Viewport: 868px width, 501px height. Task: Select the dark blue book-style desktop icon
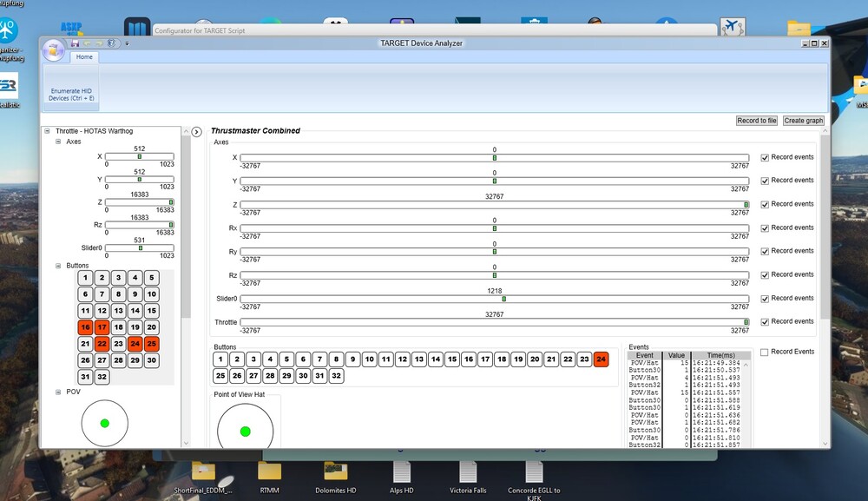click(x=137, y=27)
